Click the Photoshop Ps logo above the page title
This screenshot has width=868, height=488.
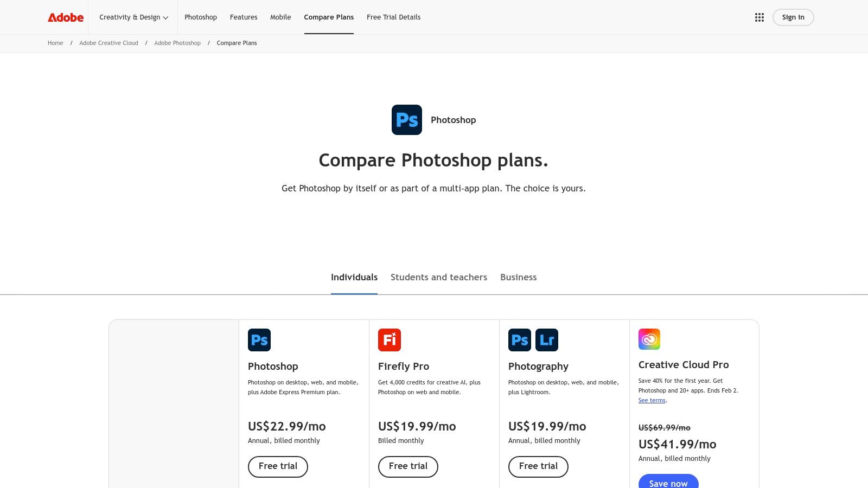tap(406, 120)
